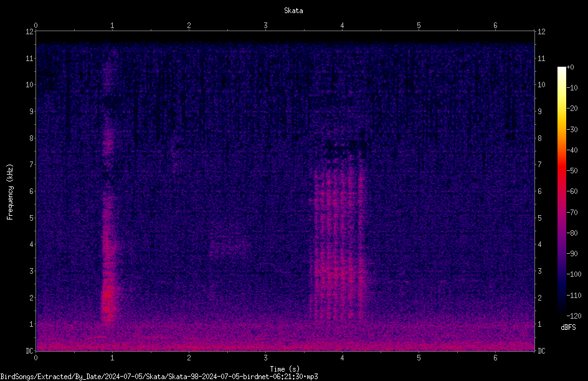Image resolution: width=588 pixels, height=381 pixels.
Task: Click the "12" label on the left frequency axis
Action: 29,32
